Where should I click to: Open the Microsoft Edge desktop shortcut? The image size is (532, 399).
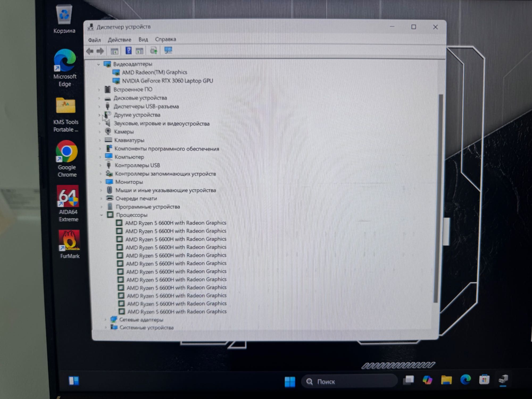(x=65, y=68)
